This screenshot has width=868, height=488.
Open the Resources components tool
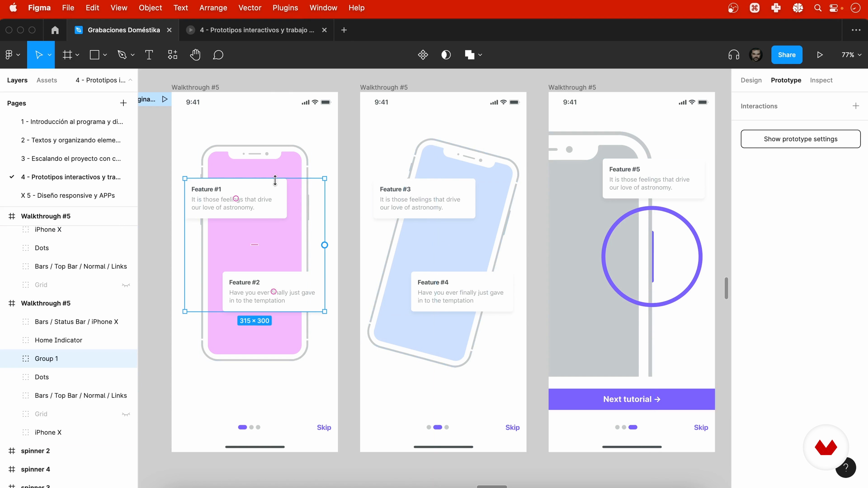172,54
